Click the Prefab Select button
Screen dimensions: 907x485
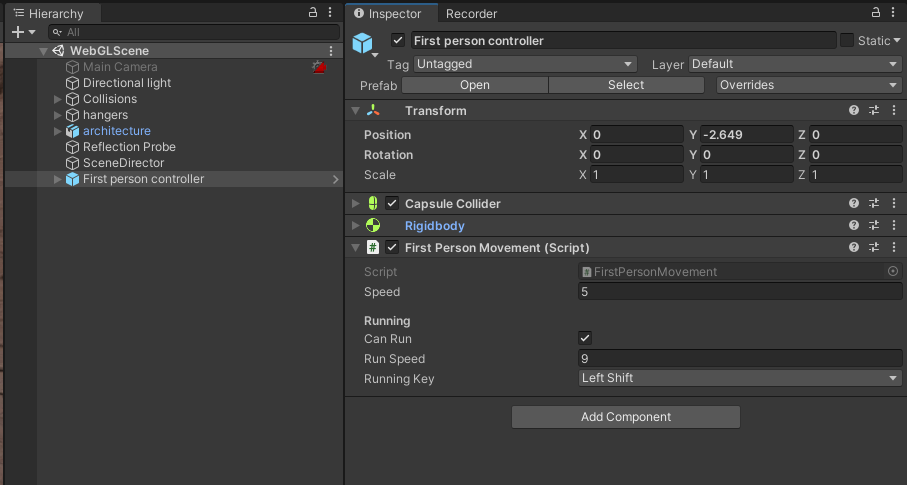click(626, 85)
